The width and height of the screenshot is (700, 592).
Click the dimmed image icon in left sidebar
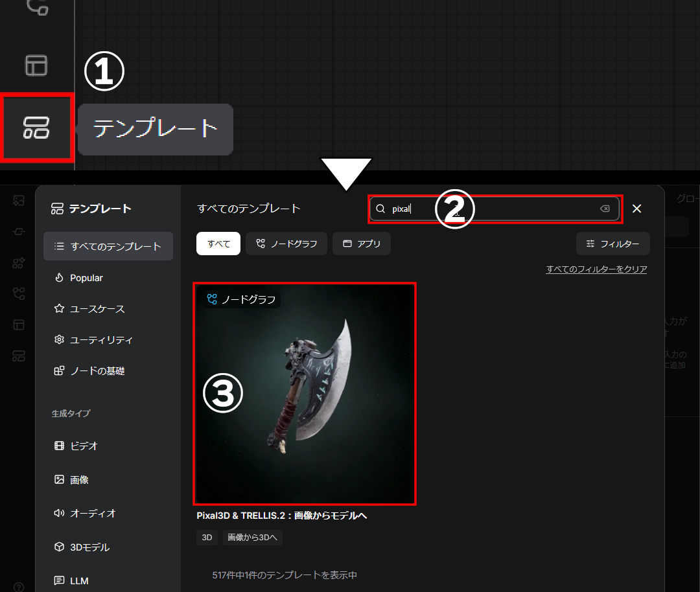(x=19, y=201)
